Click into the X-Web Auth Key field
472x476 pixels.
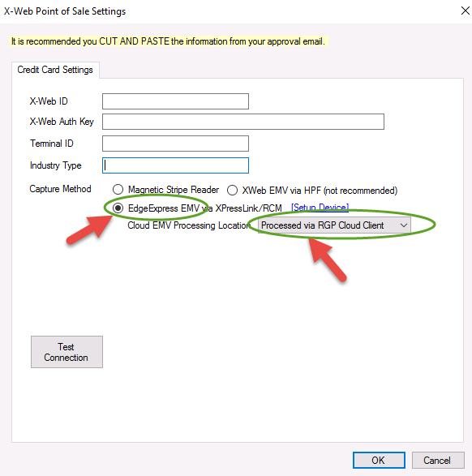click(243, 122)
